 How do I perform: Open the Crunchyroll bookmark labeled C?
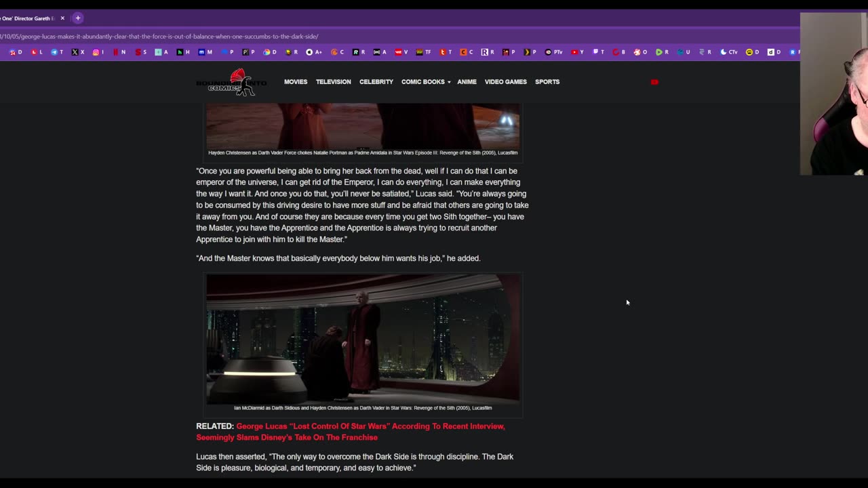click(x=337, y=52)
